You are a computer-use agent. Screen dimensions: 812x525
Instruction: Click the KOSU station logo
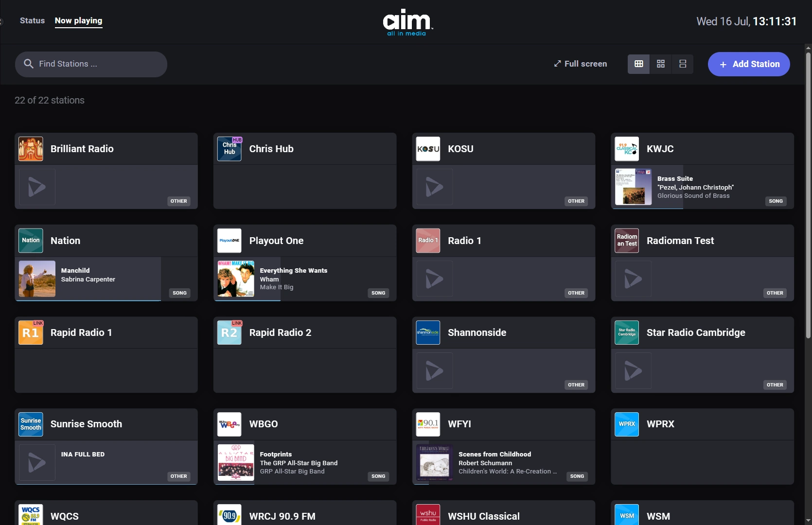tap(428, 149)
